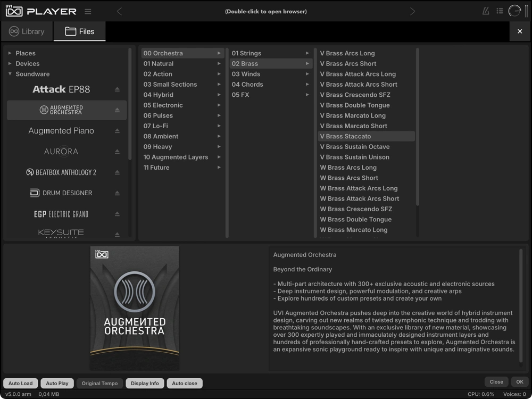Select the V Brass Double Tongue preset
The height and width of the screenshot is (399, 532).
[x=366, y=105]
